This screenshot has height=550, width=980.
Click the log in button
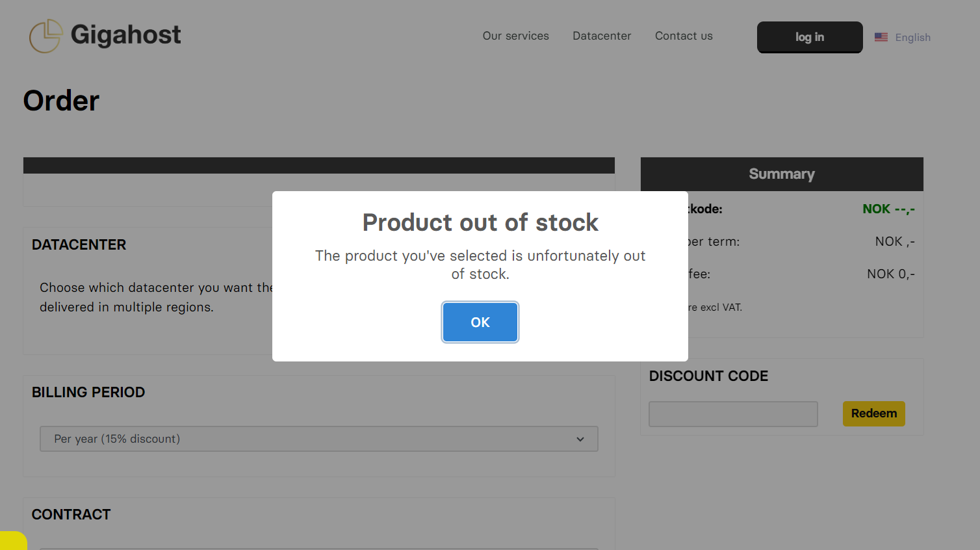[810, 37]
